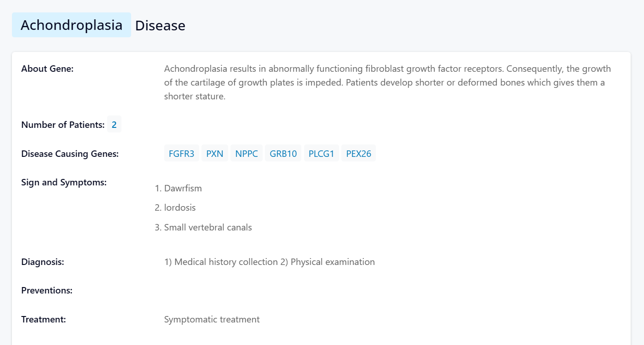Click the Disease heading text
Viewport: 644px width, 345px height.
coord(160,26)
